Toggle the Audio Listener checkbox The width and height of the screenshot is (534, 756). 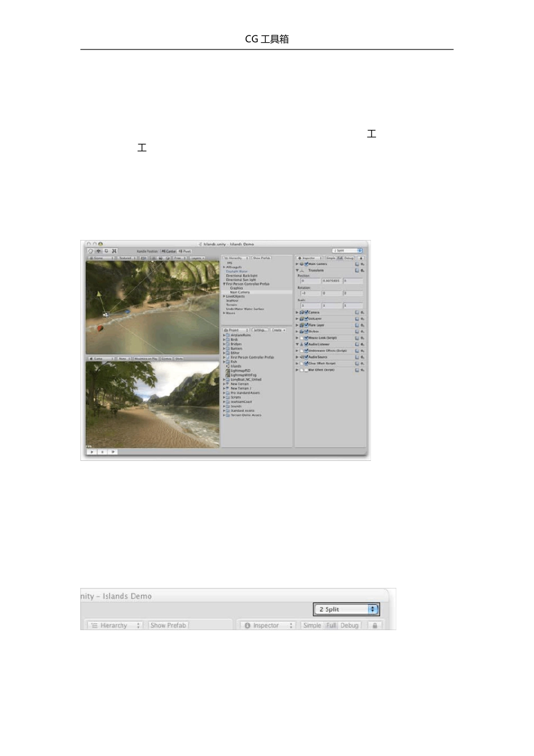tap(306, 344)
